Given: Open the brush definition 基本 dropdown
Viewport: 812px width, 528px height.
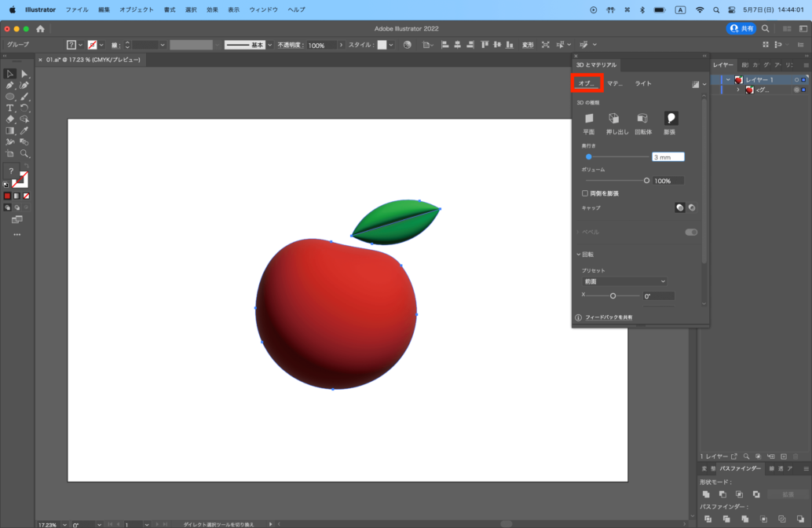Looking at the screenshot, I should 269,45.
